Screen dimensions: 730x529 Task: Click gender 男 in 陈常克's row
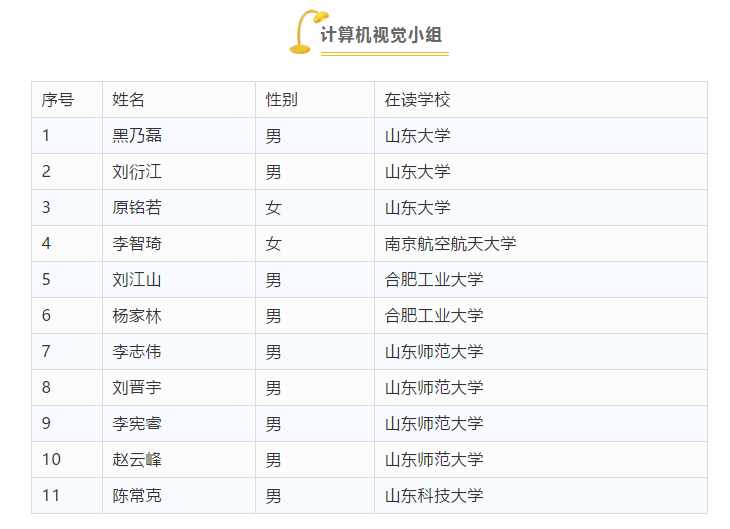coord(273,496)
